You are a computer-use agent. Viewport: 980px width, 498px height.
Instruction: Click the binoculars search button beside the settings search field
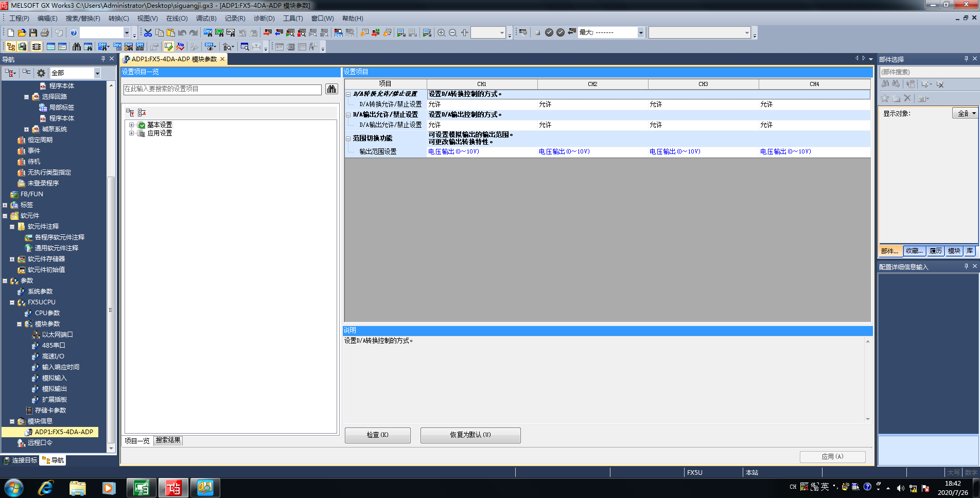331,89
